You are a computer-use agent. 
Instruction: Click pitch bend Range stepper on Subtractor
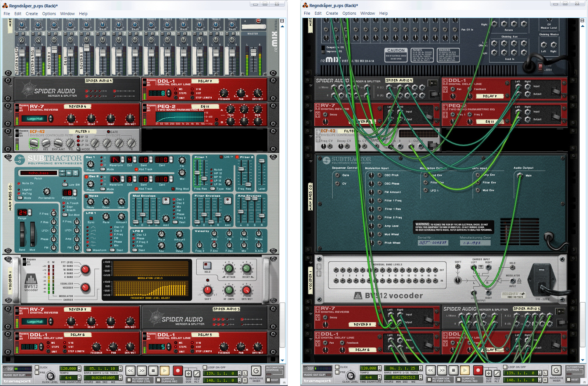coord(30,212)
